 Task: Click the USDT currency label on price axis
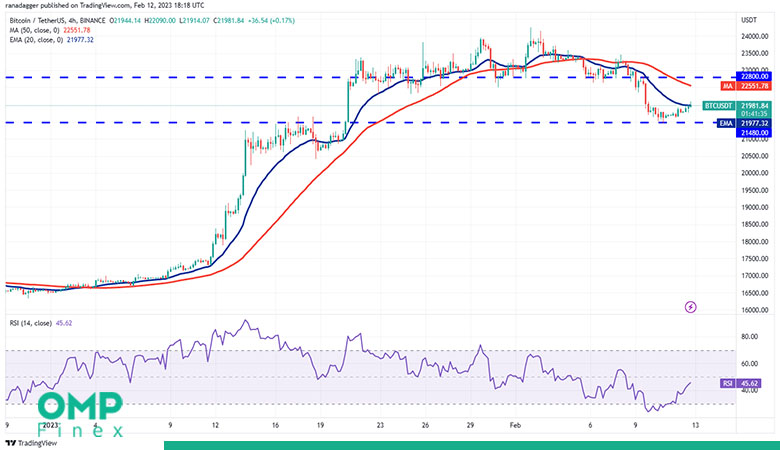tap(749, 20)
